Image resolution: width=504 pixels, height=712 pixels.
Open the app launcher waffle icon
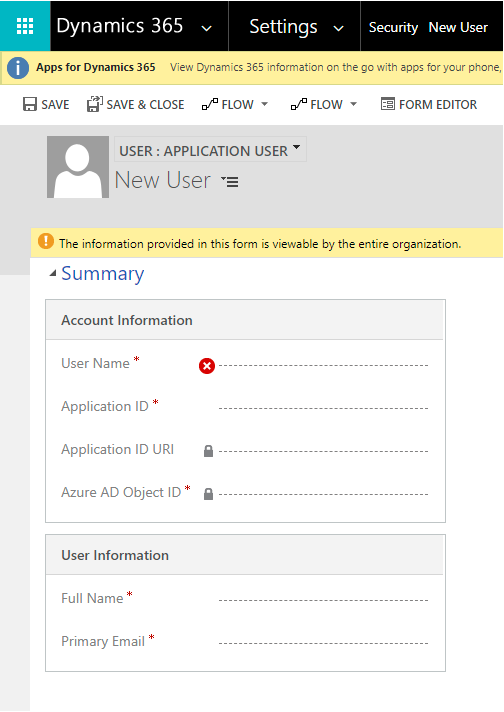[x=25, y=26]
